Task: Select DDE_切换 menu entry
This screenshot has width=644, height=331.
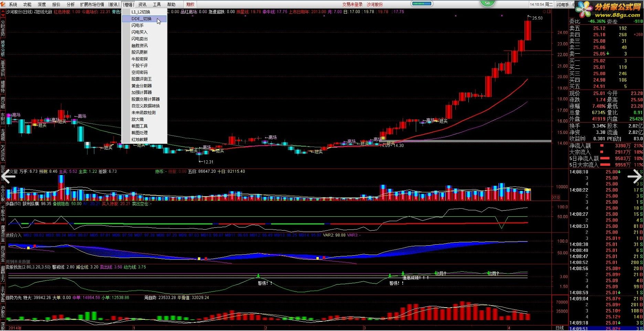Action: (x=145, y=19)
